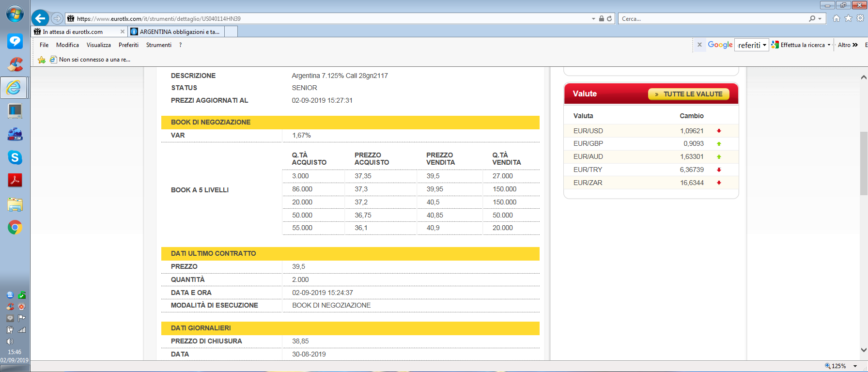The height and width of the screenshot is (372, 868).
Task: Click the Windows Start orb
Action: pos(15,14)
